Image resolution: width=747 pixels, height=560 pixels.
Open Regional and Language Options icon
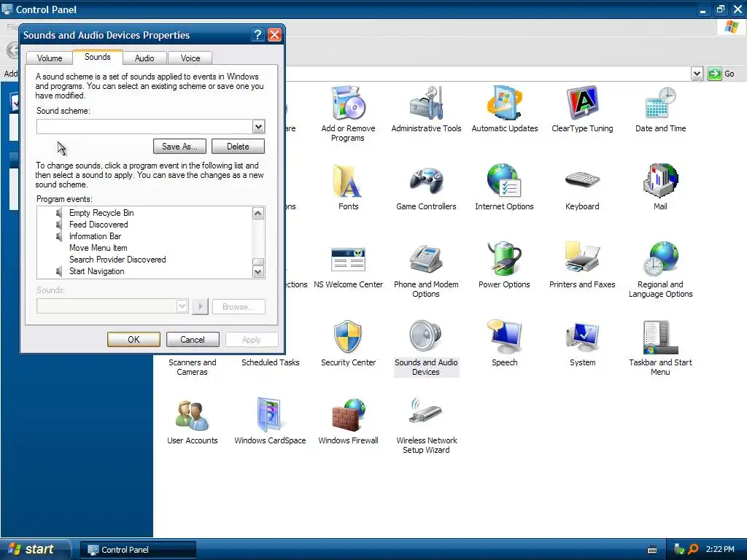coord(660,260)
